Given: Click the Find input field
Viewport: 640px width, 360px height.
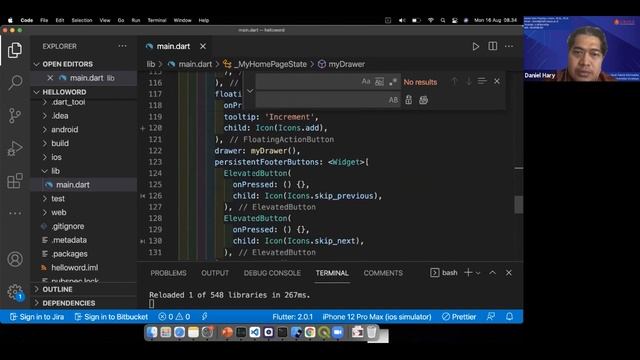Looking at the screenshot, I should [x=308, y=82].
